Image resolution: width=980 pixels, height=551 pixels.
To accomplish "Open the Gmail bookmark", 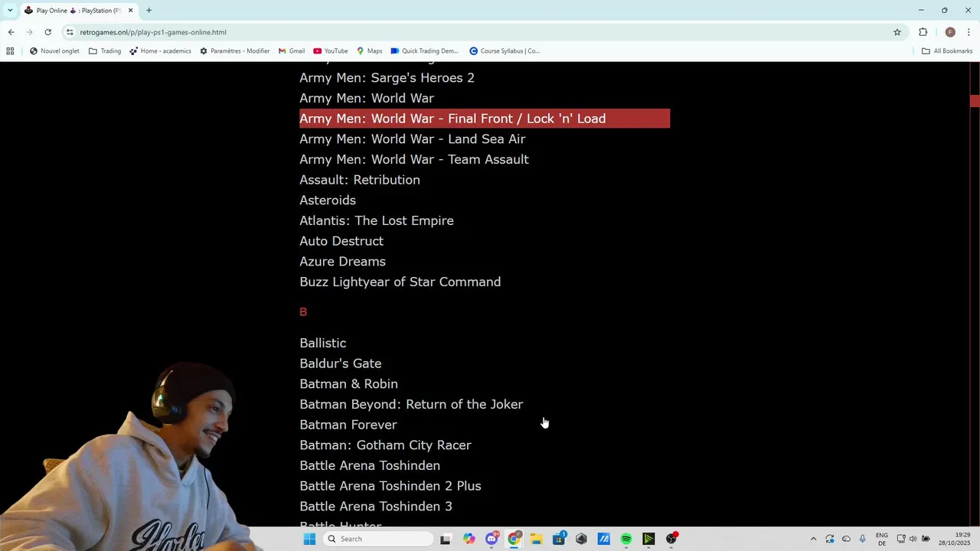I will pyautogui.click(x=292, y=51).
